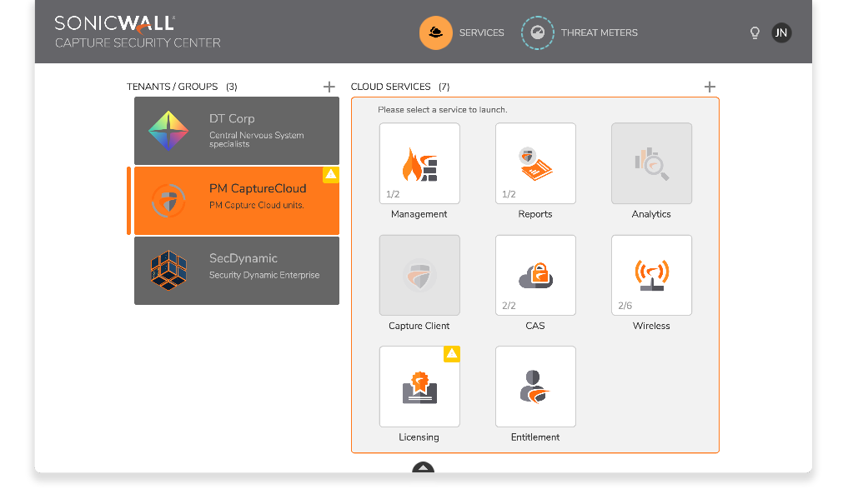
Task: Click the SERVICES menu label
Action: [482, 32]
